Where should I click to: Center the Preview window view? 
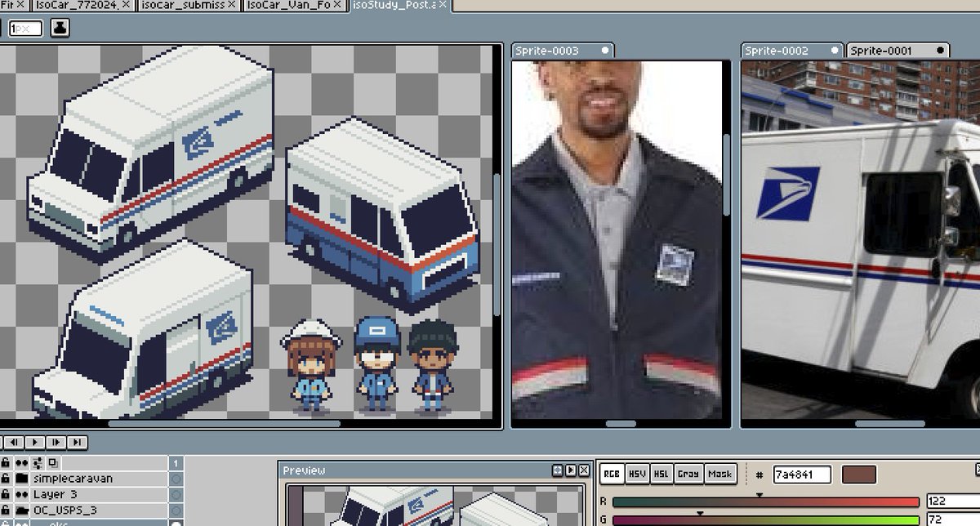(558, 470)
